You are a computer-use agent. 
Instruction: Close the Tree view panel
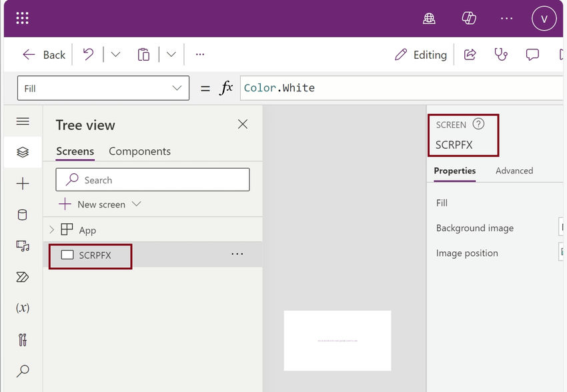[243, 124]
